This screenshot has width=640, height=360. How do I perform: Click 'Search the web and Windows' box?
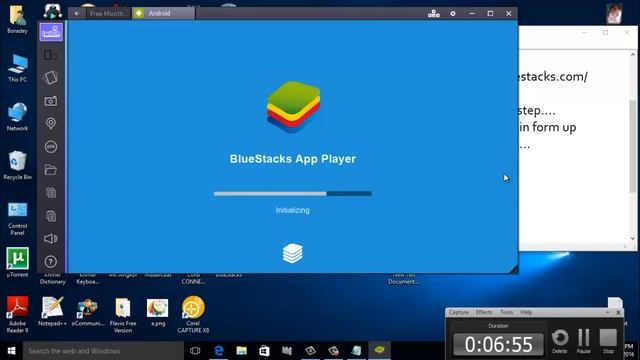pyautogui.click(x=103, y=351)
